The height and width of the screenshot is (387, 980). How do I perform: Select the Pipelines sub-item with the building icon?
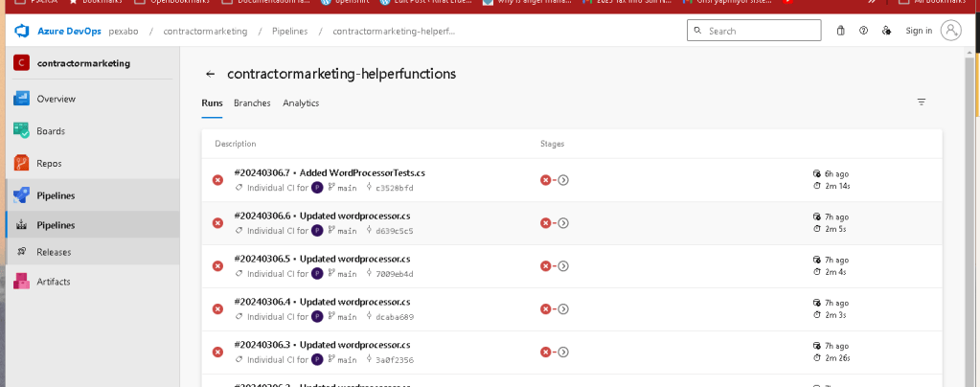pyautogui.click(x=92, y=225)
